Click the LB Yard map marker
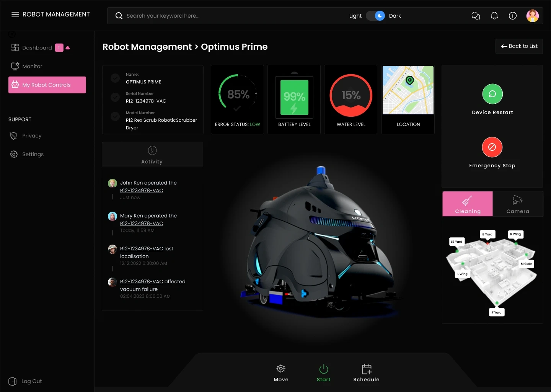The width and height of the screenshot is (551, 392). 456,242
